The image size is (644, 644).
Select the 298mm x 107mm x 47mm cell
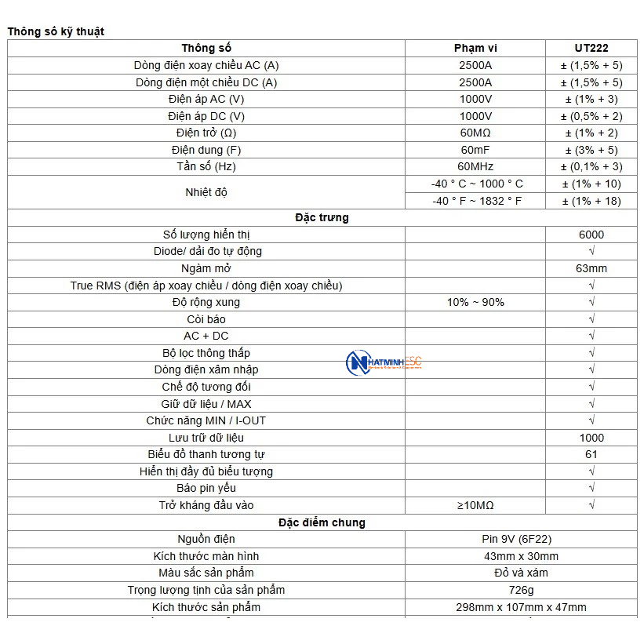pyautogui.click(x=521, y=607)
